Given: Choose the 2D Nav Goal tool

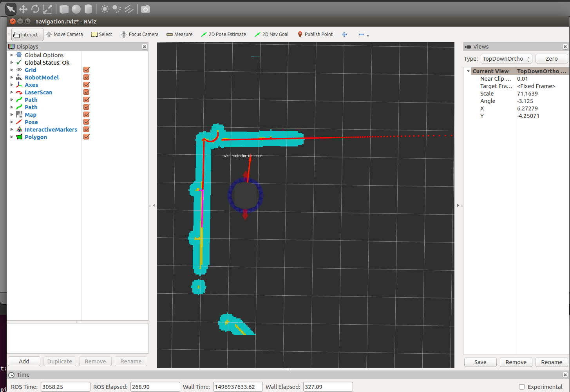Looking at the screenshot, I should (x=271, y=34).
